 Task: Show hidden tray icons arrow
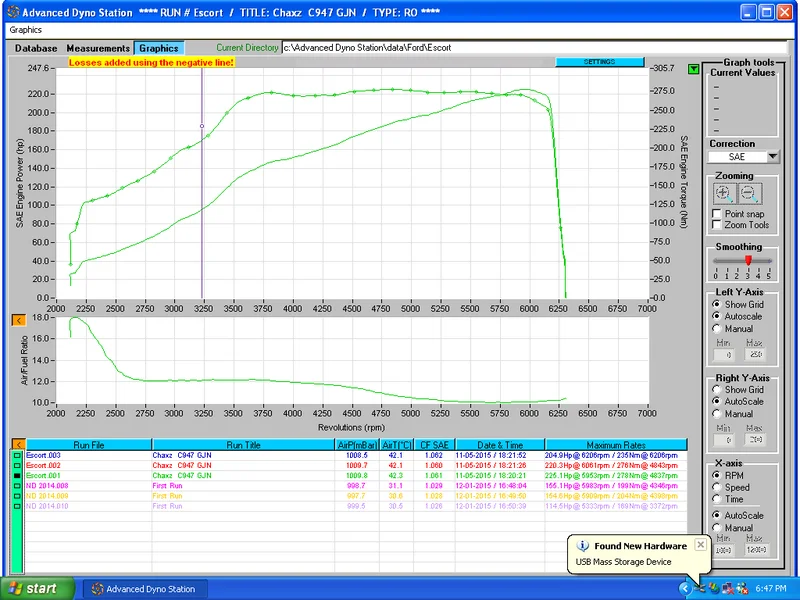[x=685, y=588]
